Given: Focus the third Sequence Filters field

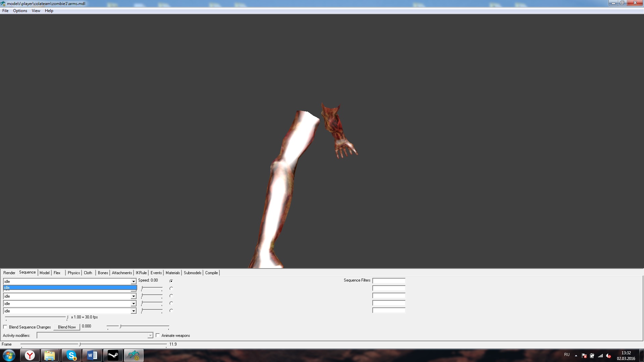Looking at the screenshot, I should [389, 295].
